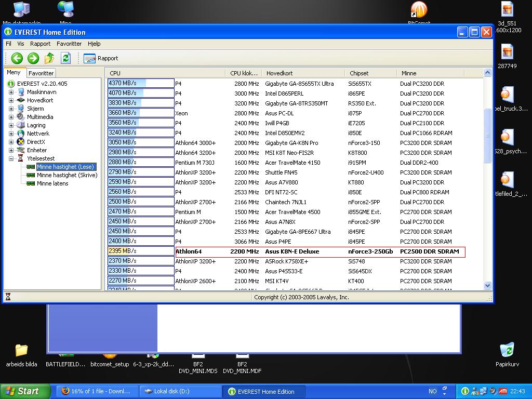Switch to the Favoritter tab in sidebar
This screenshot has width=532, height=399.
[41, 73]
